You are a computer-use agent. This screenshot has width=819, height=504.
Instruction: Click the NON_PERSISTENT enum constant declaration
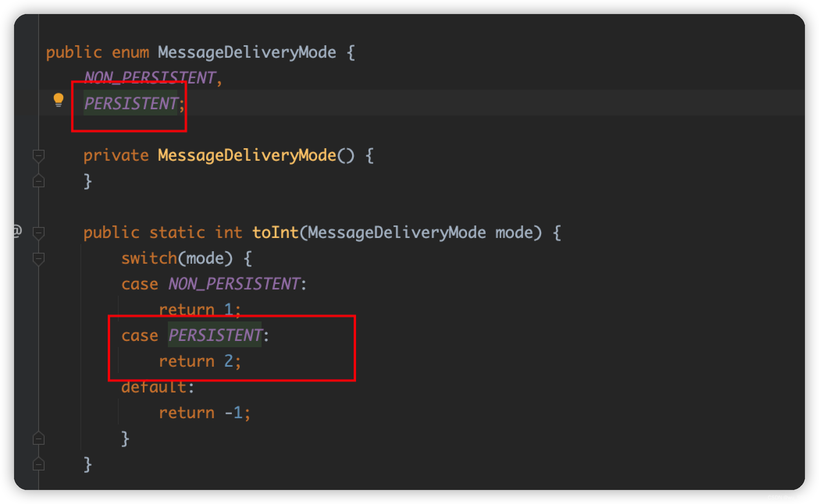click(x=150, y=78)
